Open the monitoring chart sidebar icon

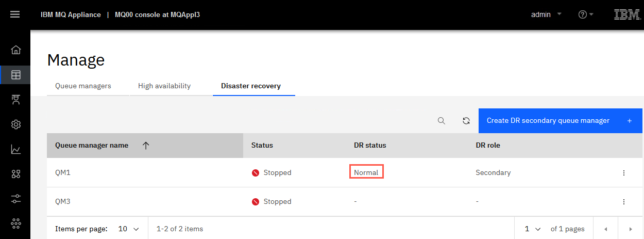coord(15,149)
